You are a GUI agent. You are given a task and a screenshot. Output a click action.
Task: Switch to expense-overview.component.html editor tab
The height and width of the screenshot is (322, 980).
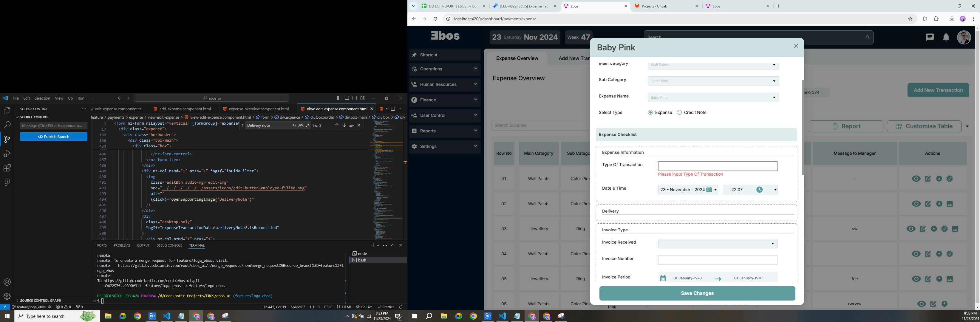[259, 109]
